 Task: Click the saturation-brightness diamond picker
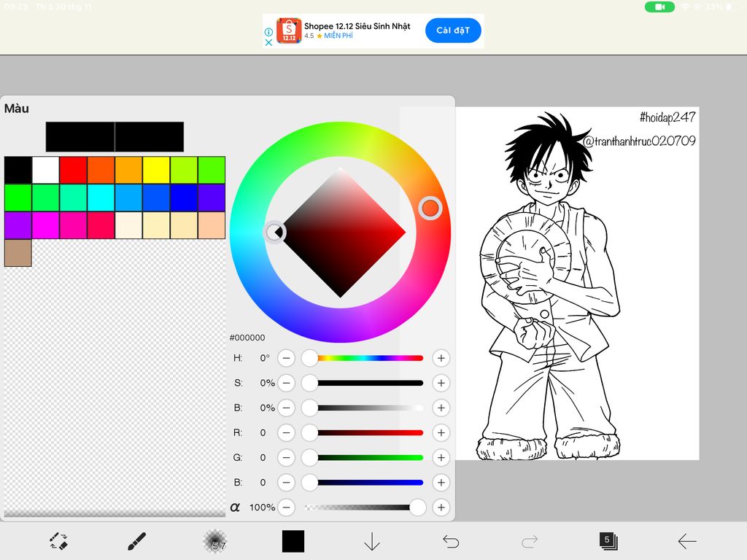coord(340,233)
